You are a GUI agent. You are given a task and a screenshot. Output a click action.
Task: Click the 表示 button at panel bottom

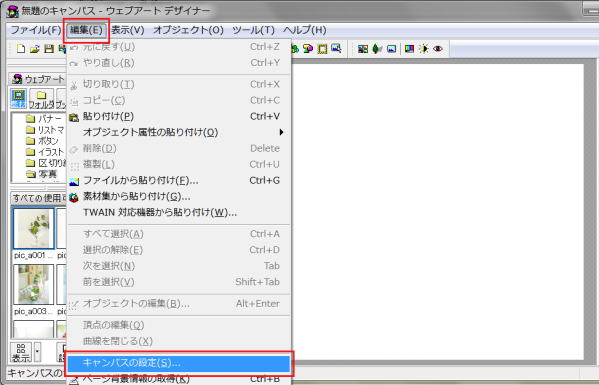pos(21,352)
